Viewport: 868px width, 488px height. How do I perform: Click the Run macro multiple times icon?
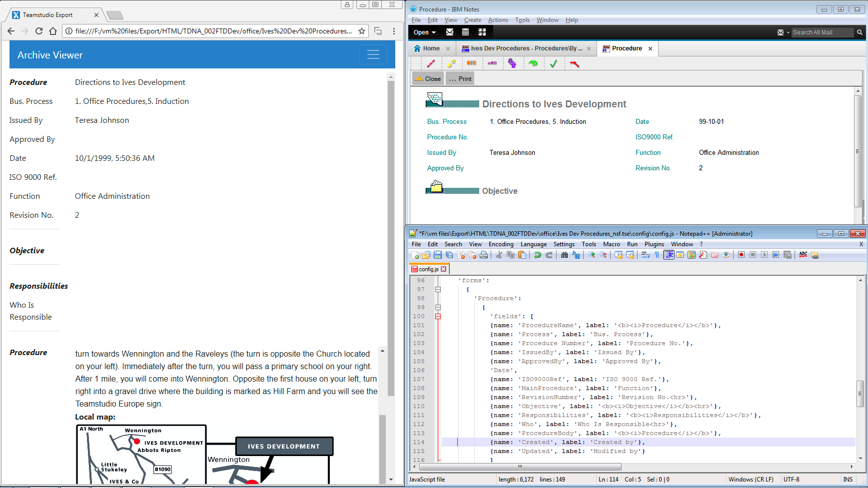(x=776, y=255)
